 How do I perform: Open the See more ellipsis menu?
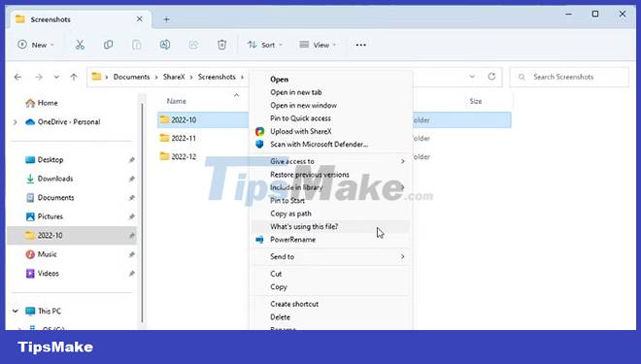point(361,45)
